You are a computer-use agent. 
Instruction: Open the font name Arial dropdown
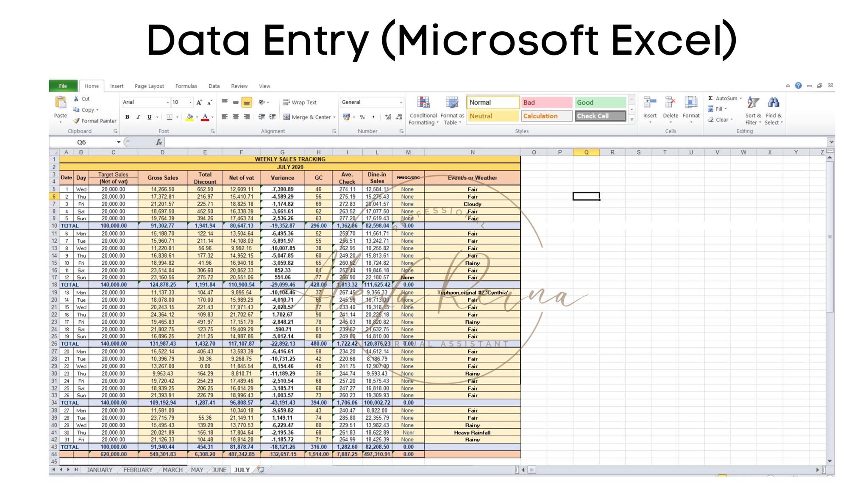[x=168, y=103]
